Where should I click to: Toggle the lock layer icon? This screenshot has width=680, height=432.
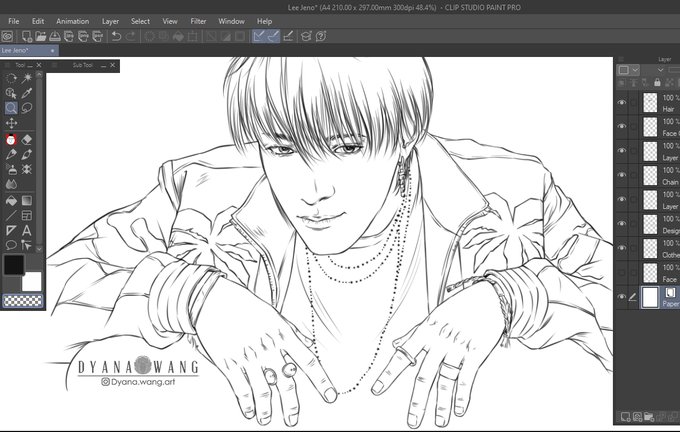657,82
